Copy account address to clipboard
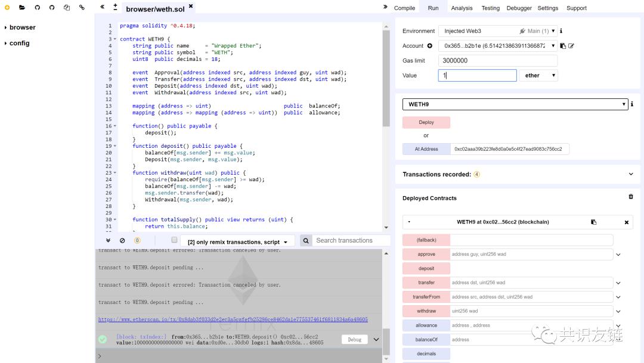This screenshot has width=644, height=363. coord(563,45)
